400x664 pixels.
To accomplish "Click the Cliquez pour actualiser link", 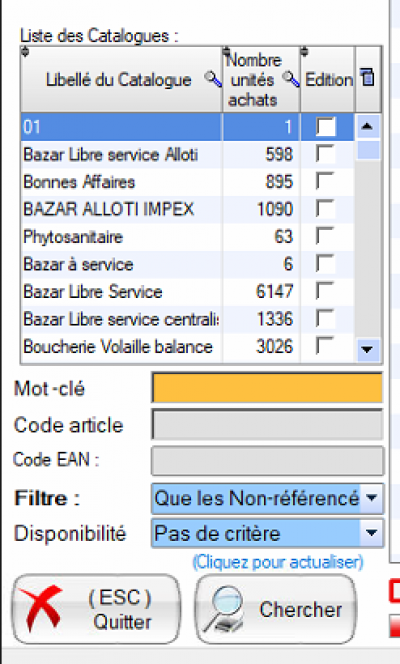I will [x=278, y=562].
